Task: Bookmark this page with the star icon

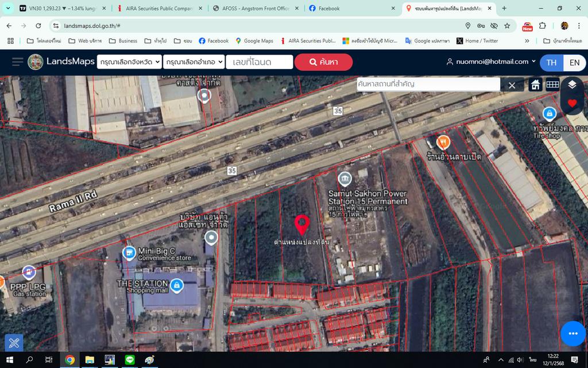Action: click(x=507, y=26)
